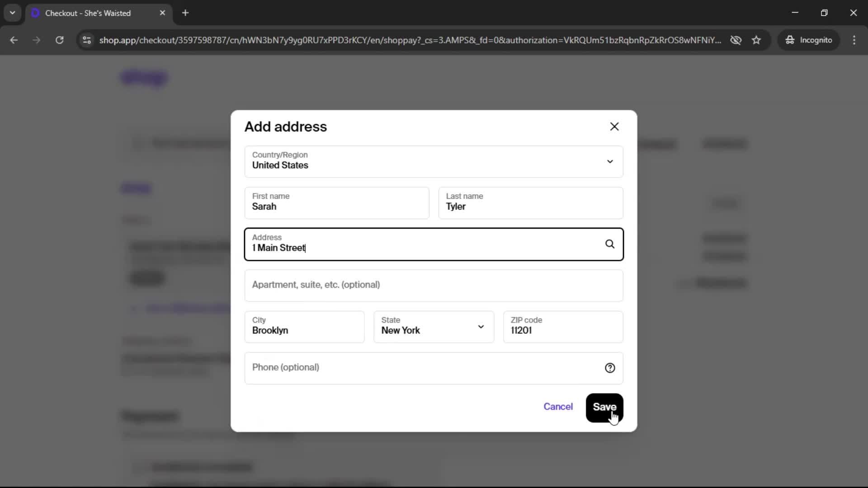Go back using browser back arrow

[x=14, y=40]
